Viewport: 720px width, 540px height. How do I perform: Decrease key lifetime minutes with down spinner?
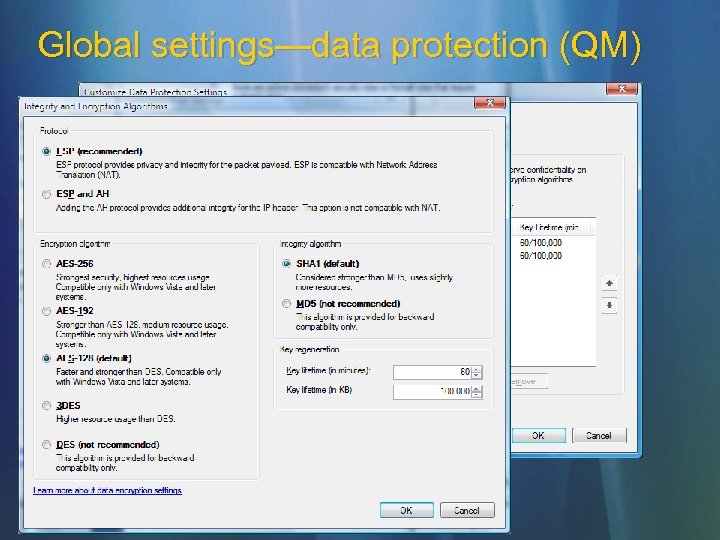[x=477, y=376]
